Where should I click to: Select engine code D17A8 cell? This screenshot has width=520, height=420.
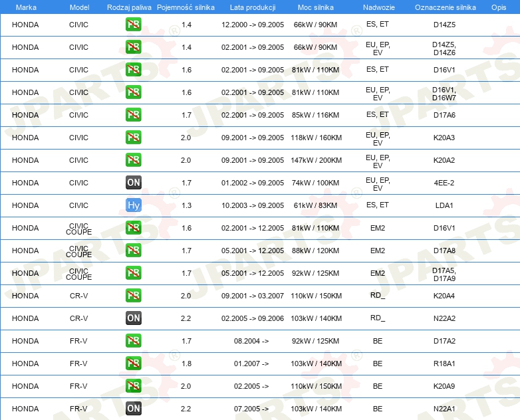tap(444, 251)
